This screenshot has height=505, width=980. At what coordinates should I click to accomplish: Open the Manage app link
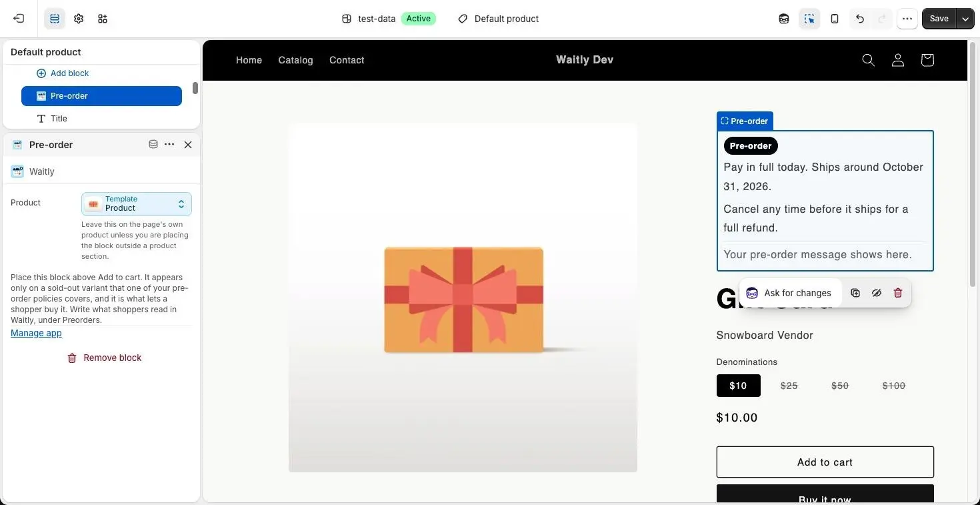coord(36,333)
